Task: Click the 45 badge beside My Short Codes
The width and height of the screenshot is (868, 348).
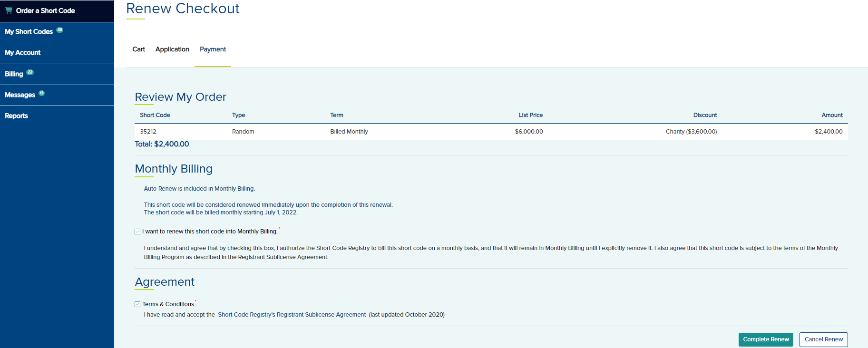Action: 59,30
